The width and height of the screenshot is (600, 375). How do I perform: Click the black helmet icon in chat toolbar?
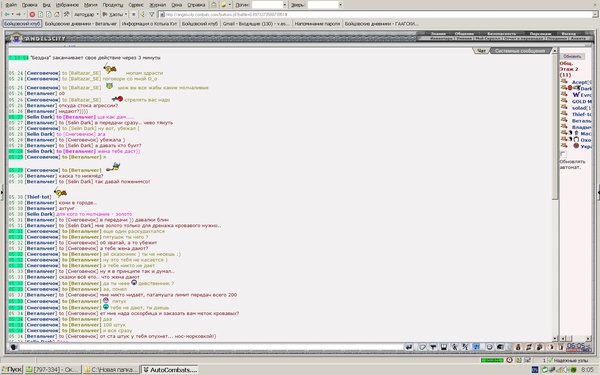(500, 347)
